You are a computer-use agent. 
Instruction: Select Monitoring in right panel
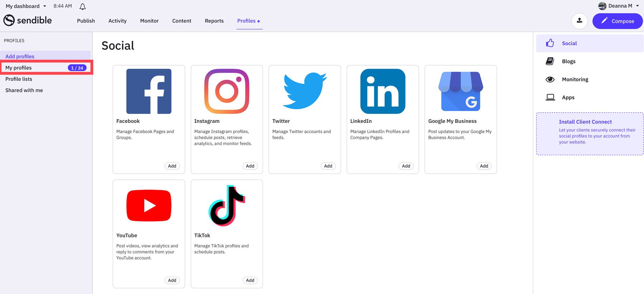(575, 79)
